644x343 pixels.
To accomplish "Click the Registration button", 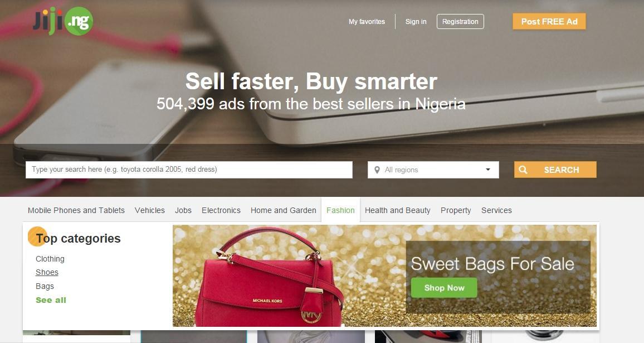I will coord(460,21).
